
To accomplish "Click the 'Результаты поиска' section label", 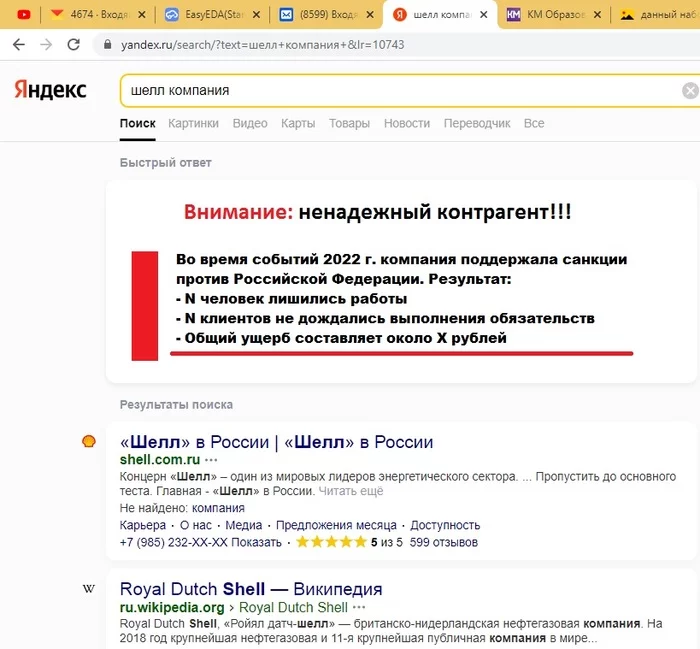I will pyautogui.click(x=176, y=404).
